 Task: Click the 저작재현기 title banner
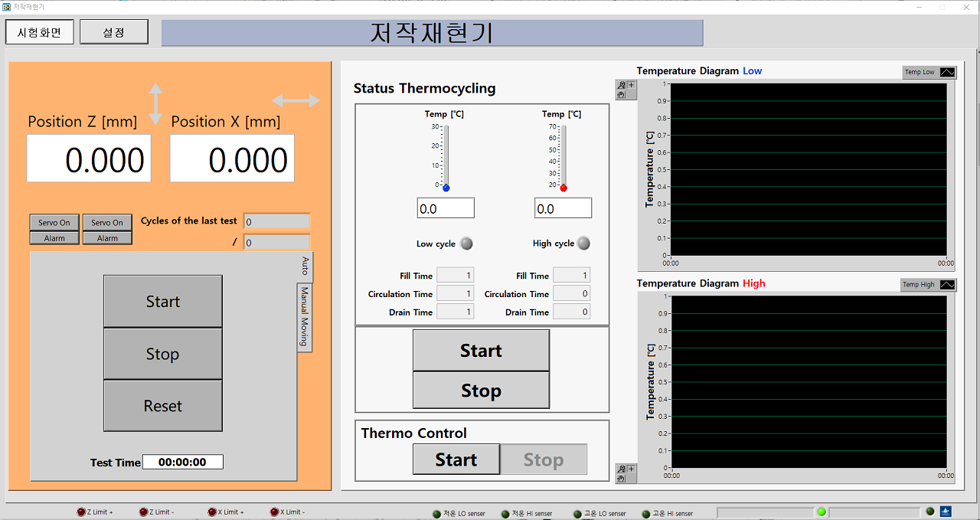click(432, 33)
